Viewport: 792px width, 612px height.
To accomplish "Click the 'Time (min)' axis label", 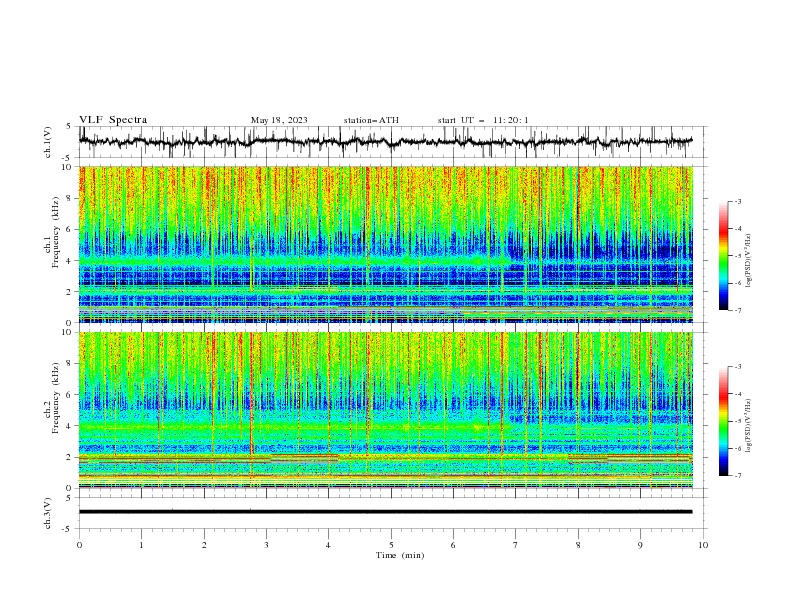I will point(400,555).
